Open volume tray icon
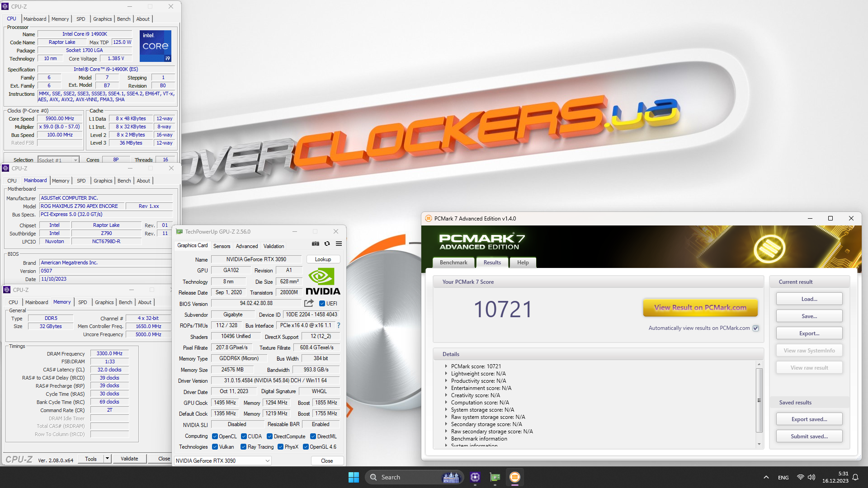This screenshot has height=488, width=868. pyautogui.click(x=811, y=477)
